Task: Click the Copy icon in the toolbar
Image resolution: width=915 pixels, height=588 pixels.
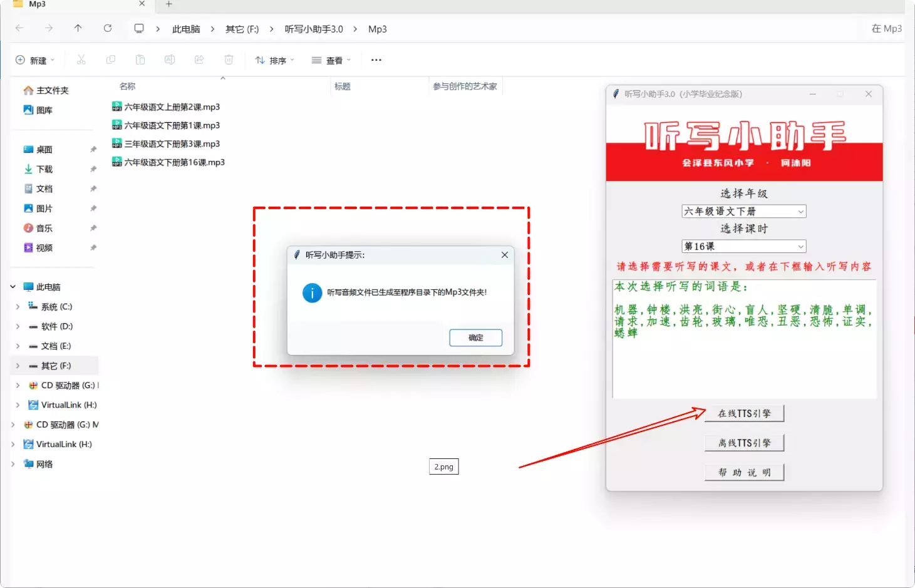Action: click(x=110, y=59)
